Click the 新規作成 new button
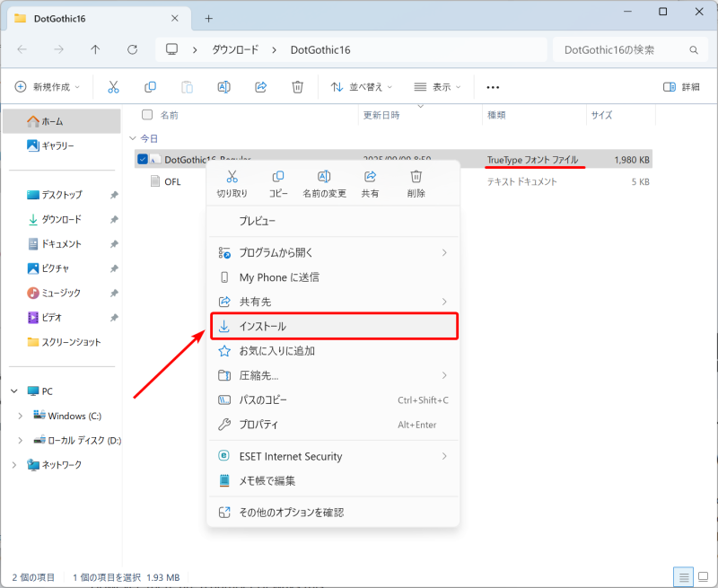The image size is (718, 588). tap(48, 87)
